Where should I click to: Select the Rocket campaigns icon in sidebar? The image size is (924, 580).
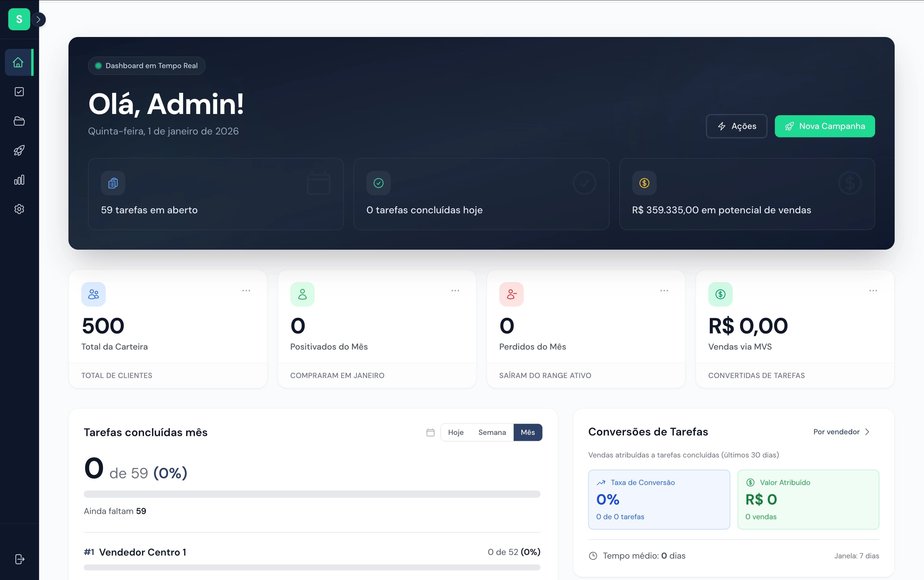click(x=19, y=150)
